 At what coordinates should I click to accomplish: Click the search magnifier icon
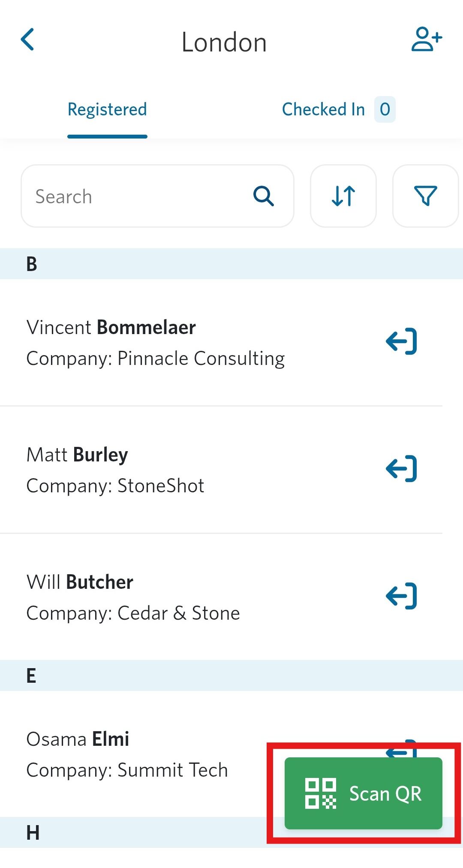[263, 196]
